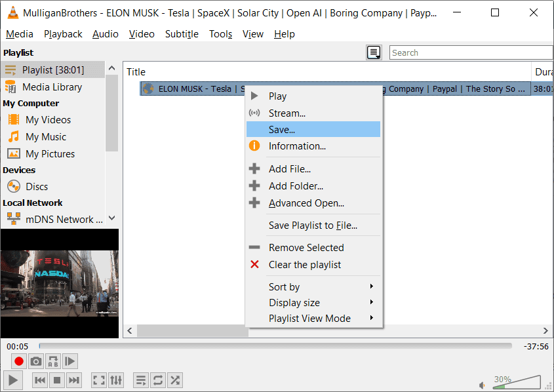This screenshot has height=392, width=554.
Task: Open the Tools menu
Action: point(220,34)
